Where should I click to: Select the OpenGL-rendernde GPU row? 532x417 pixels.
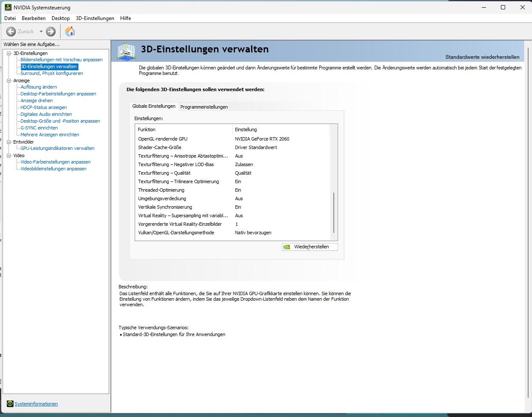pos(233,139)
